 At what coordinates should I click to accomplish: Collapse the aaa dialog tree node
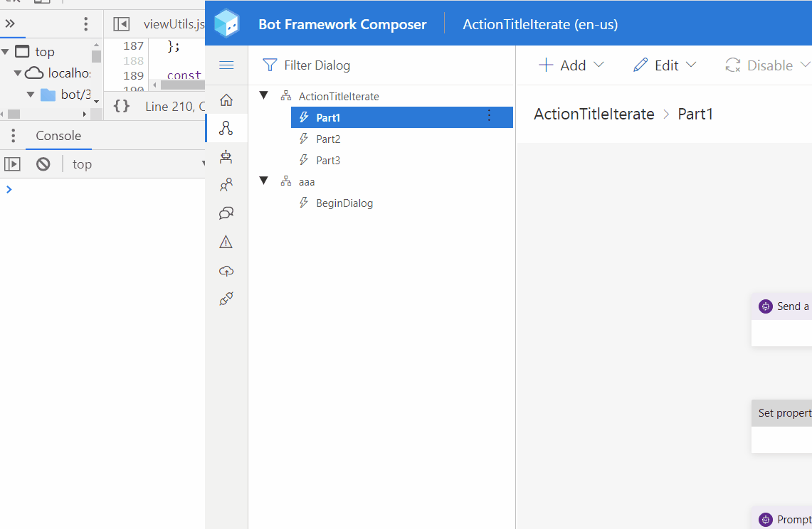pyautogui.click(x=263, y=181)
